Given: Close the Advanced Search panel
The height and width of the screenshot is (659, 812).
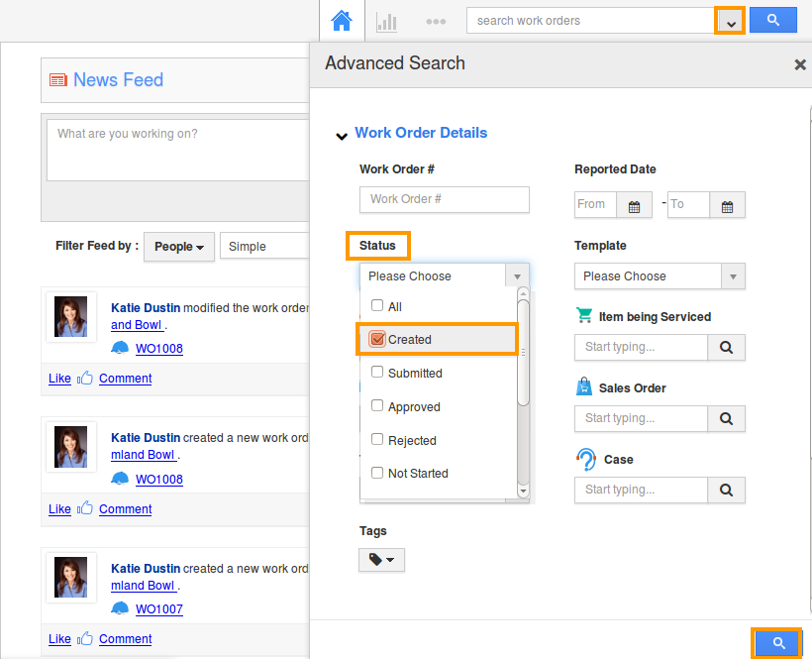Looking at the screenshot, I should (800, 64).
